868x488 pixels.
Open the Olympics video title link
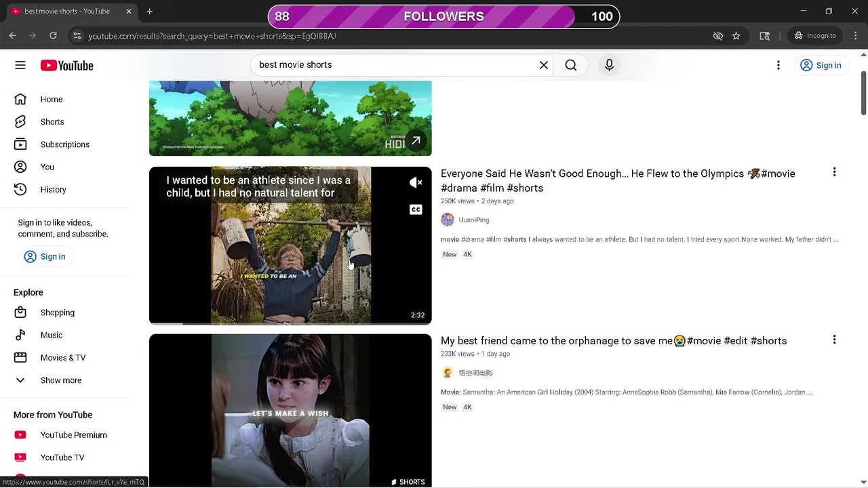coord(618,181)
